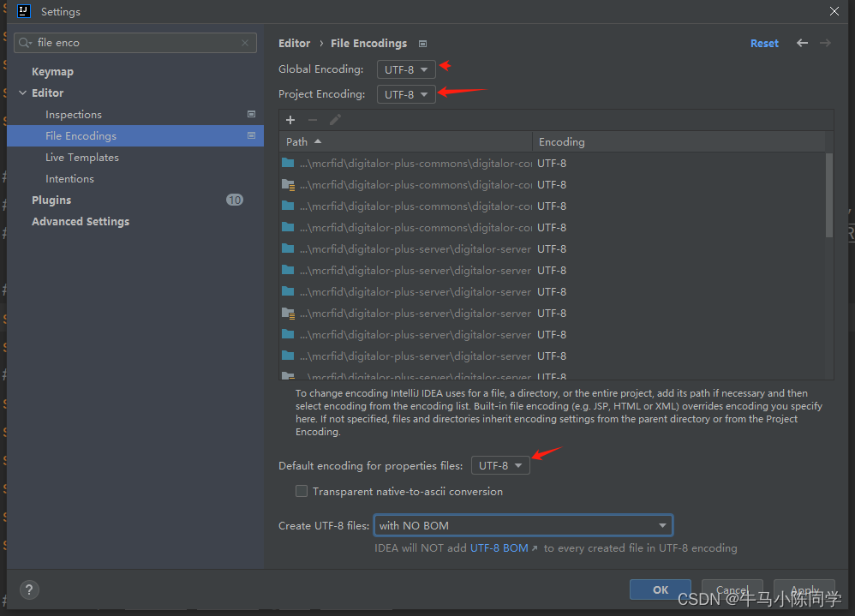
Task: Click the forward navigation arrow
Action: pos(825,43)
